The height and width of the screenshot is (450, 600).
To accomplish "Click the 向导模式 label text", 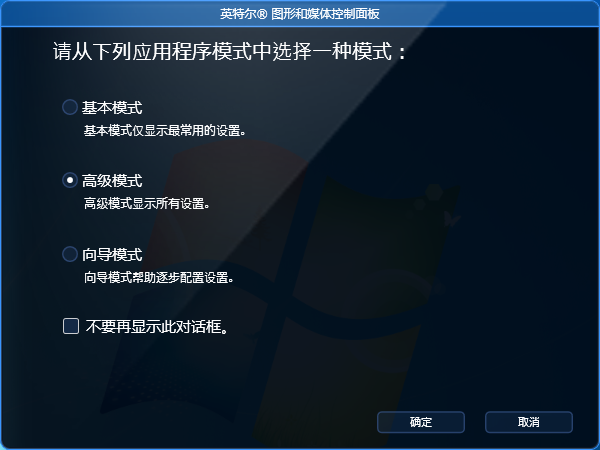I will (x=112, y=254).
